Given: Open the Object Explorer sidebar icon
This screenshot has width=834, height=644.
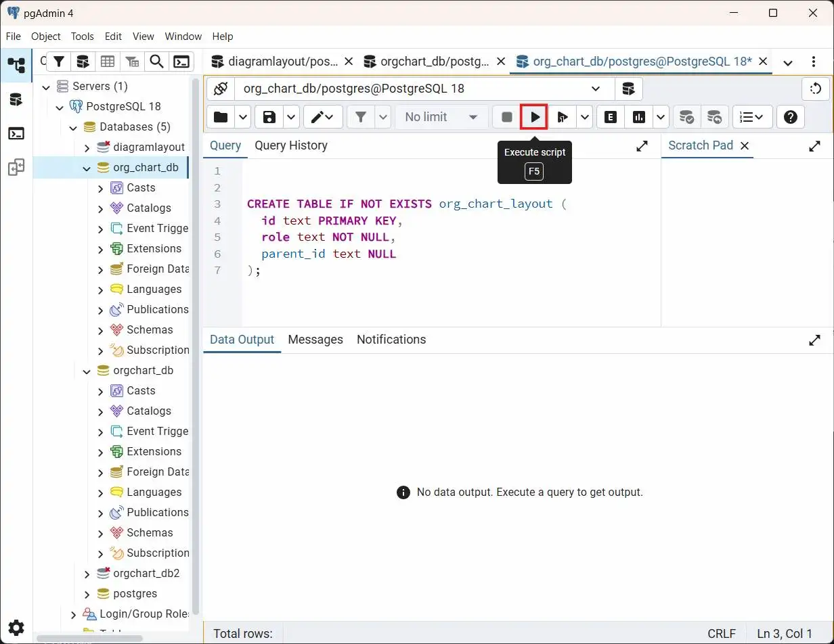Looking at the screenshot, I should (x=16, y=66).
